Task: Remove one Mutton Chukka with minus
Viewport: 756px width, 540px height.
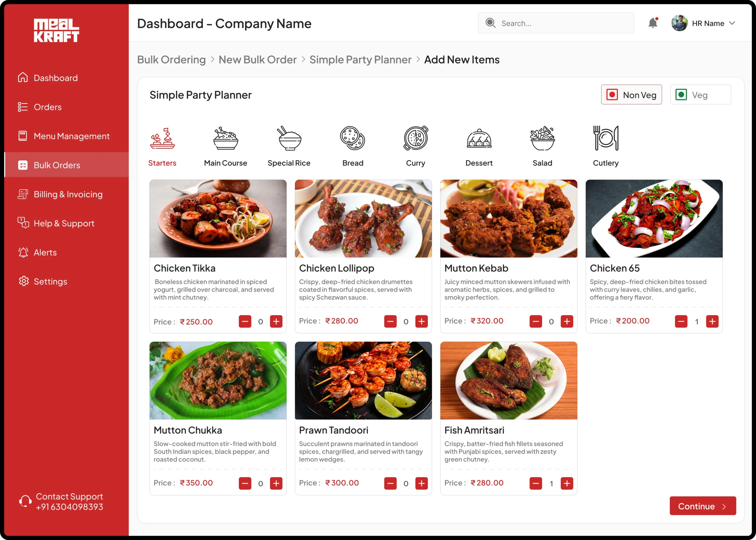Action: click(245, 483)
